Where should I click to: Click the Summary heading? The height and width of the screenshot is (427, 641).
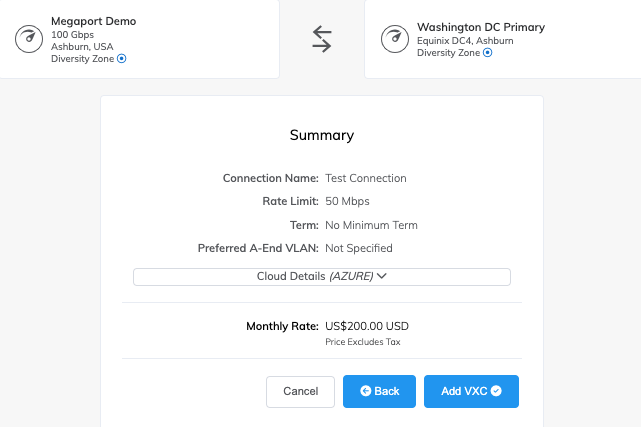pyautogui.click(x=322, y=135)
